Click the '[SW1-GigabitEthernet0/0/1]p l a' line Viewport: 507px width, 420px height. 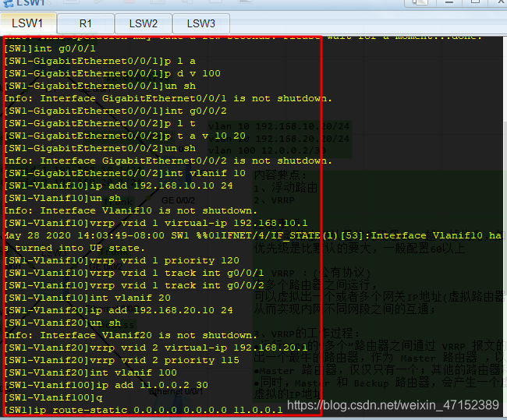point(100,62)
